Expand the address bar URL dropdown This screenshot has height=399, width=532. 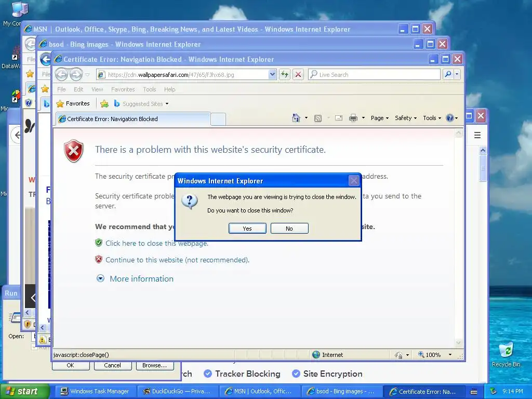272,74
